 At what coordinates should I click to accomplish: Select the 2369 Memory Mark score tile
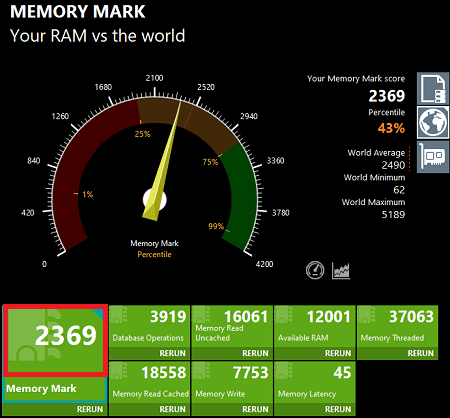55,340
